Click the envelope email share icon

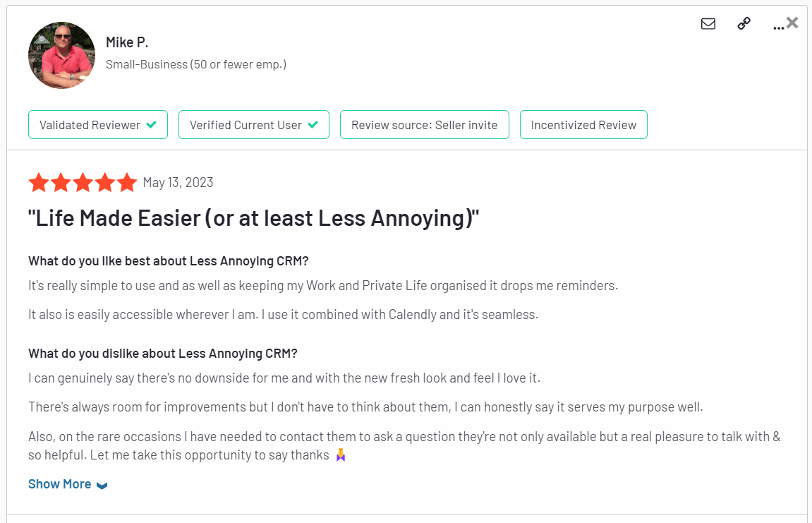[708, 24]
